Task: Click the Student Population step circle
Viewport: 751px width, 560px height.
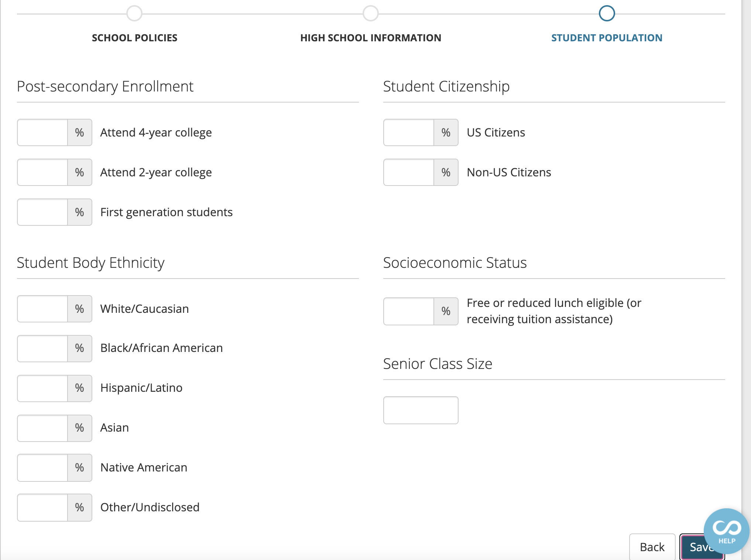Action: click(607, 13)
